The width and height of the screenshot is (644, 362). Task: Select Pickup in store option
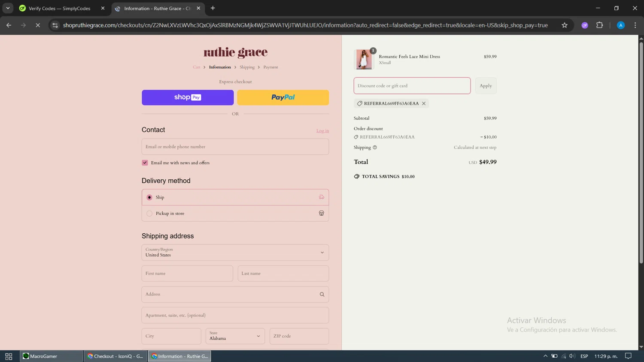pyautogui.click(x=235, y=213)
